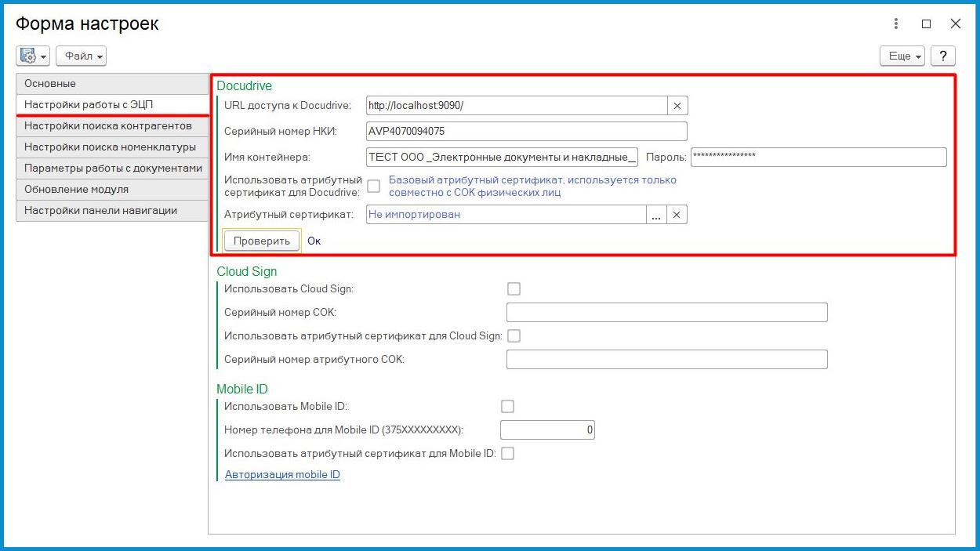Click the Серийный номер НКИ input field
Image resolution: width=980 pixels, height=551 pixels.
tap(526, 131)
